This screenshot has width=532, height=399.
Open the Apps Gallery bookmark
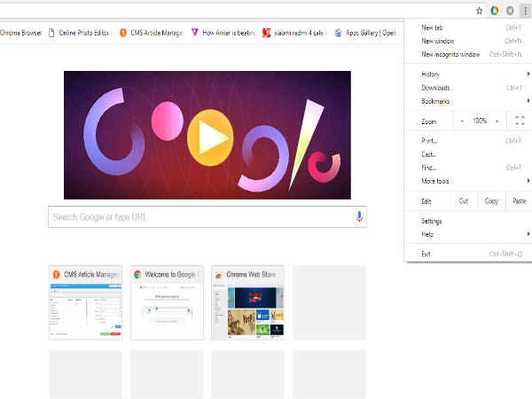tap(365, 33)
